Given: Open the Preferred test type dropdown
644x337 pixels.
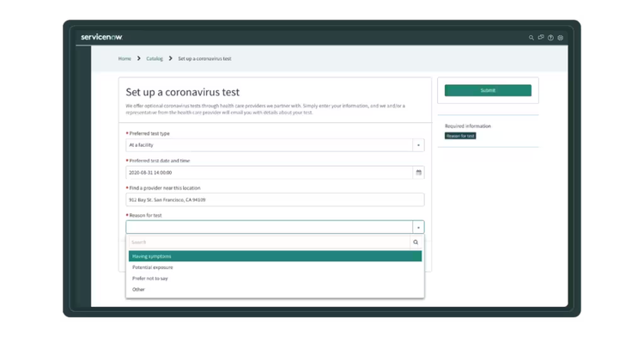Looking at the screenshot, I should (275, 145).
